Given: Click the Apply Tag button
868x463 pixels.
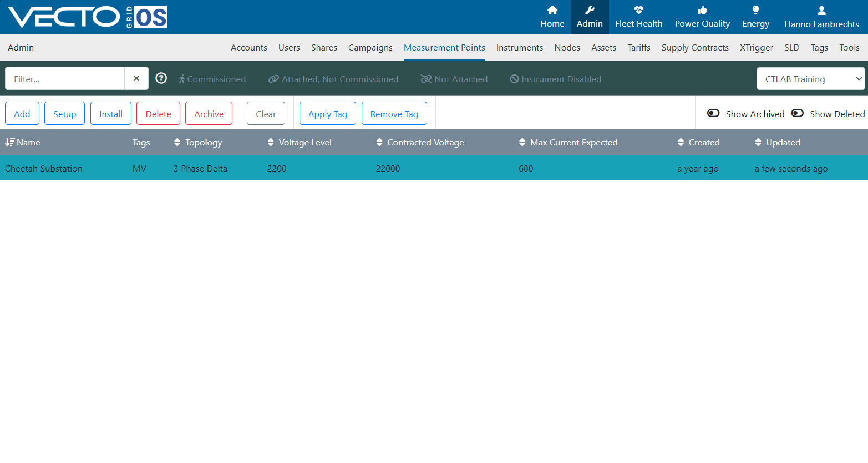Looking at the screenshot, I should click(x=328, y=113).
